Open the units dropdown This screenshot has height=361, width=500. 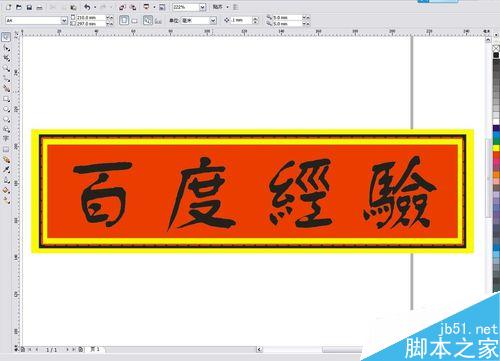[x=213, y=21]
